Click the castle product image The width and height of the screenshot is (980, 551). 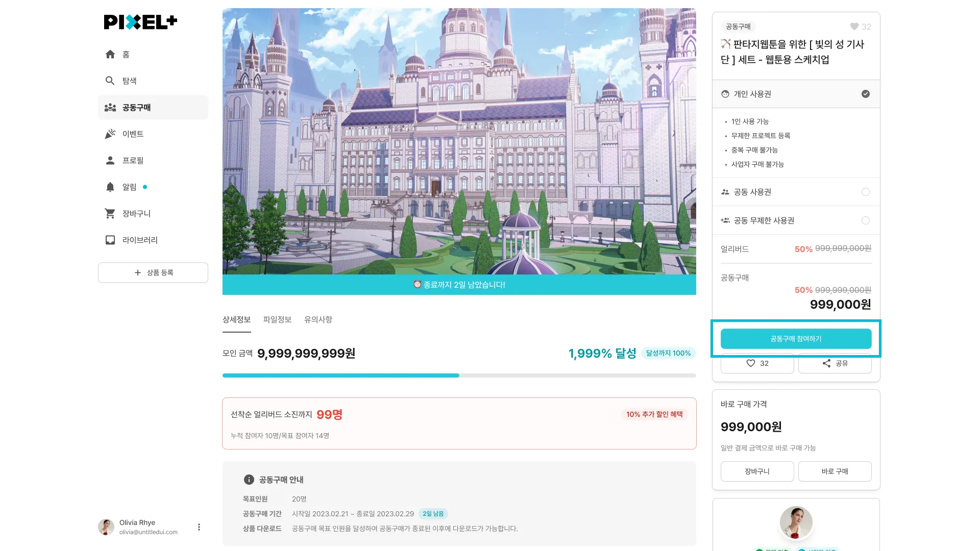(x=459, y=141)
